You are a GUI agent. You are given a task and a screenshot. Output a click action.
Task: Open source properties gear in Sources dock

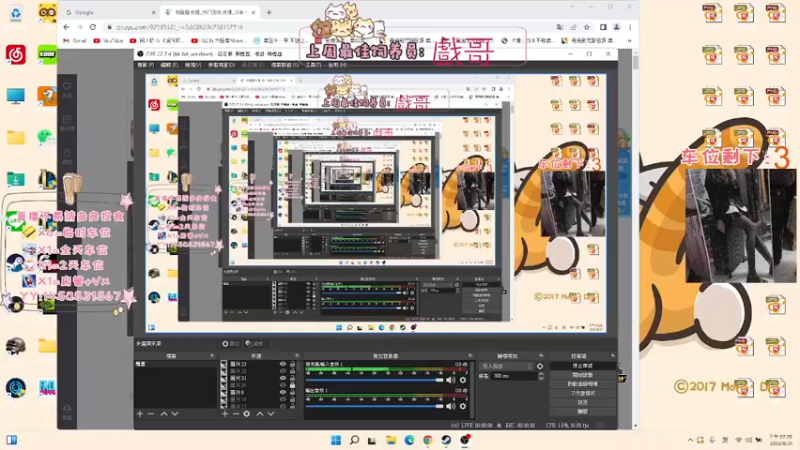[x=246, y=414]
